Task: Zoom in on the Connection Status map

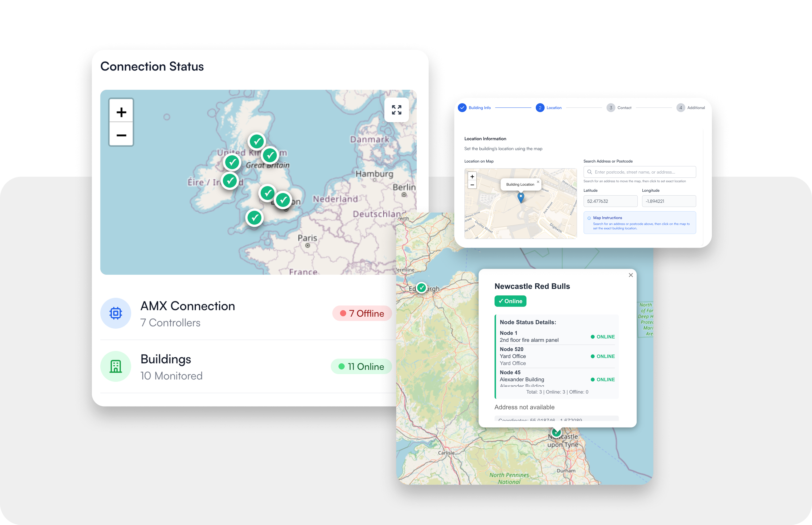Action: tap(121, 112)
